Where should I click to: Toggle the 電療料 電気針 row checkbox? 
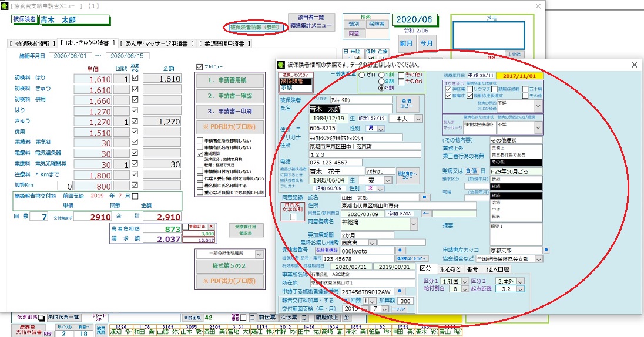coord(135,142)
